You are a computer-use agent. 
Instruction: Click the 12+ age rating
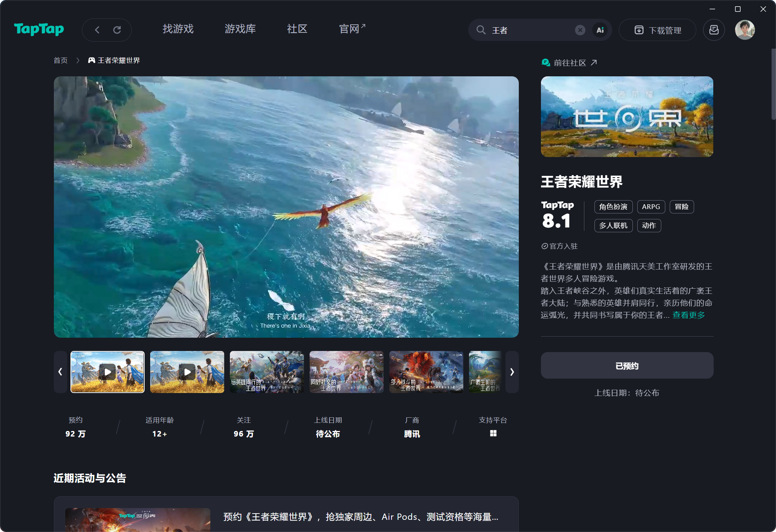159,434
